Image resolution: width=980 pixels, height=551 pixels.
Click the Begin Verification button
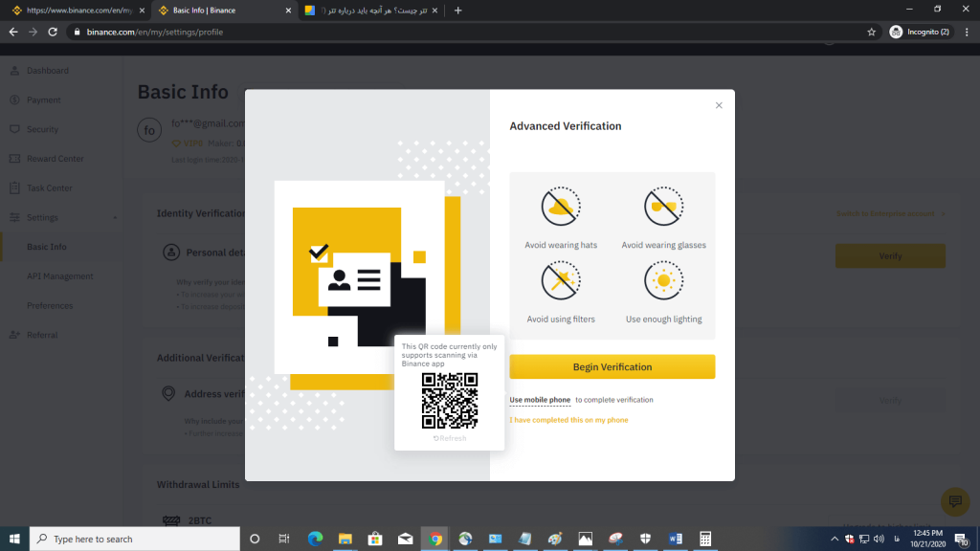(612, 366)
